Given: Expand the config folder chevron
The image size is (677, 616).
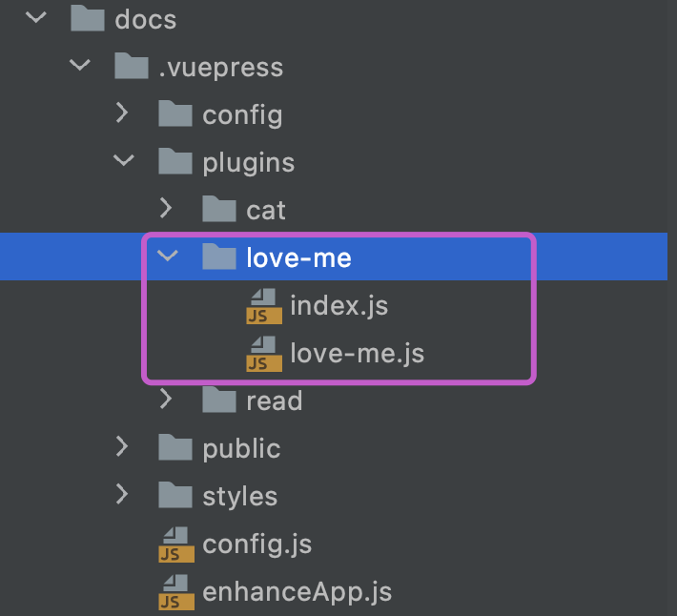Looking at the screenshot, I should [x=122, y=114].
